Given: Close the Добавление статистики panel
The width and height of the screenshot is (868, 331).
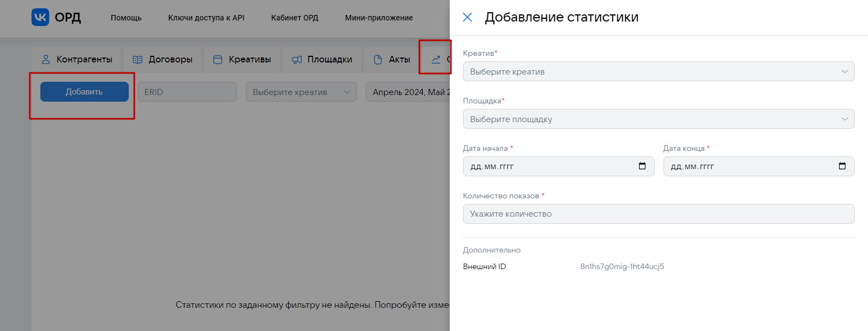Looking at the screenshot, I should [x=467, y=17].
